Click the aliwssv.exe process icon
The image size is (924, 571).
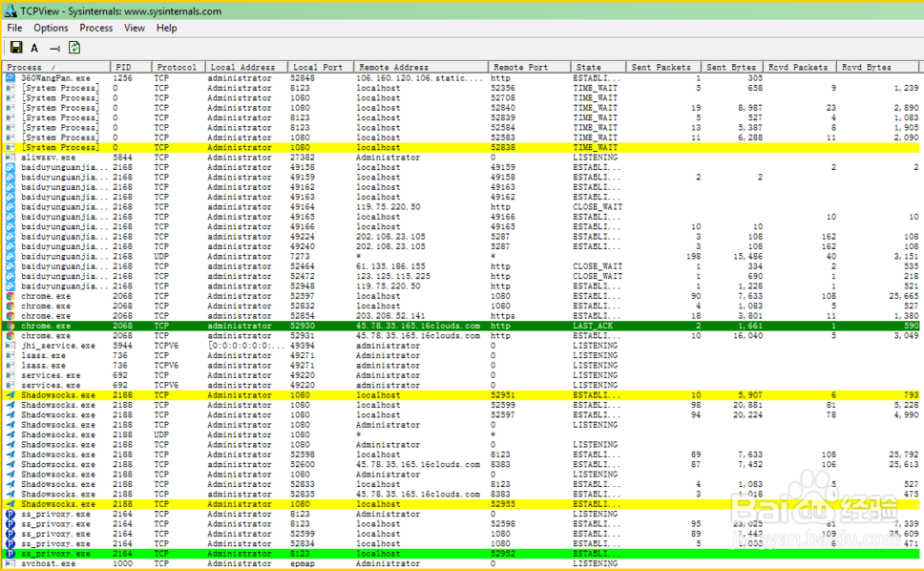click(10, 158)
